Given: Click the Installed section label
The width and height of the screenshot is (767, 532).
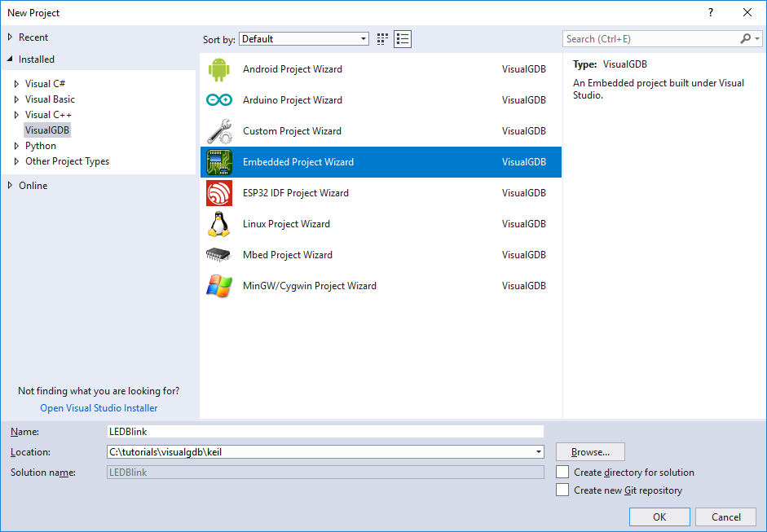Looking at the screenshot, I should coord(37,59).
